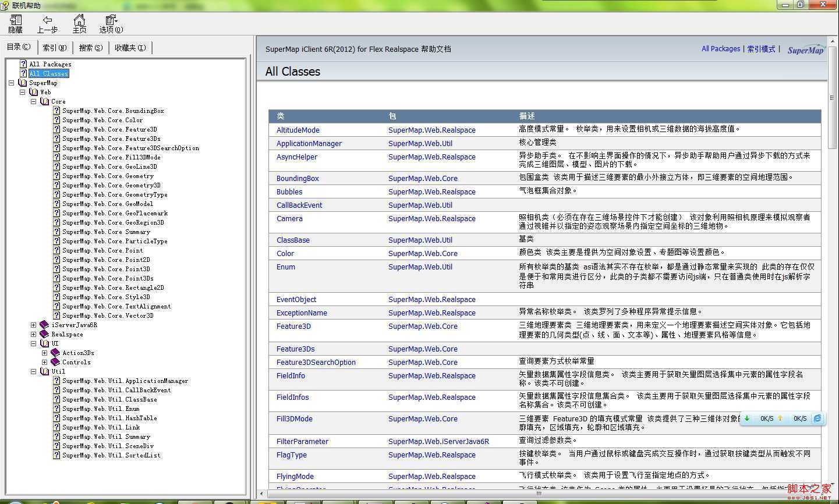Image resolution: width=839 pixels, height=504 pixels.
Task: Open the FlagType class link
Action: [x=292, y=455]
